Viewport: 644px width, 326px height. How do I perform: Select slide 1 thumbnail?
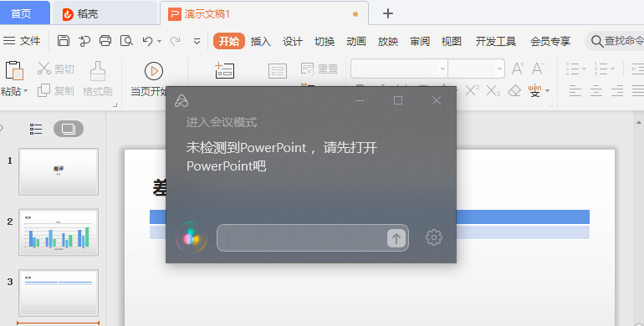point(59,171)
